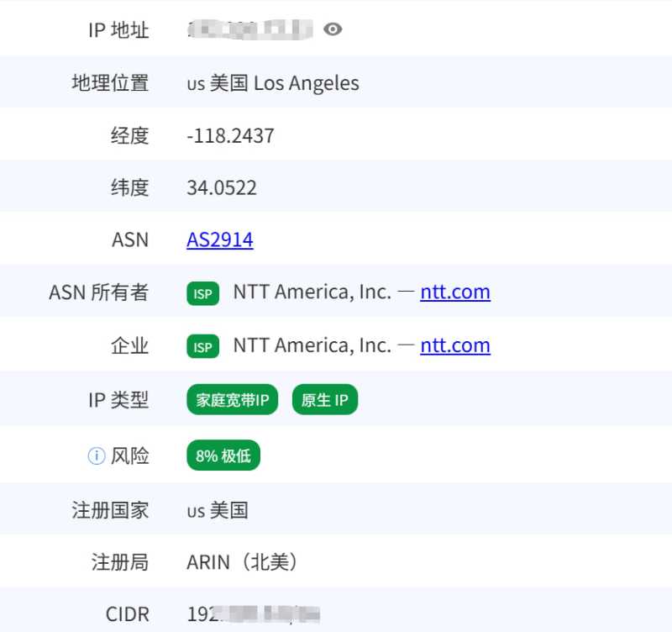Reveal the hidden IP address with the eye icon
The height and width of the screenshot is (632, 672).
coord(333,29)
